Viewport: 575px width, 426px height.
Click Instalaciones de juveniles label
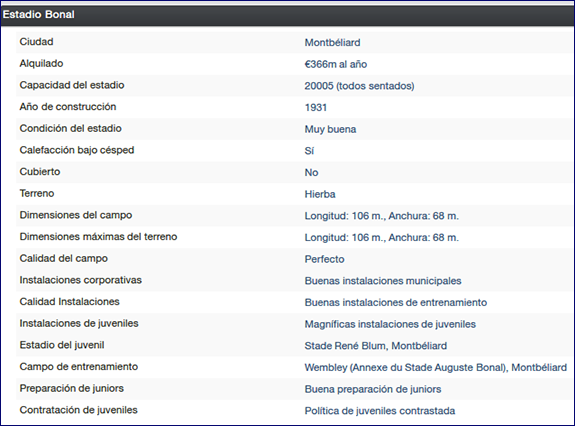tap(79, 323)
